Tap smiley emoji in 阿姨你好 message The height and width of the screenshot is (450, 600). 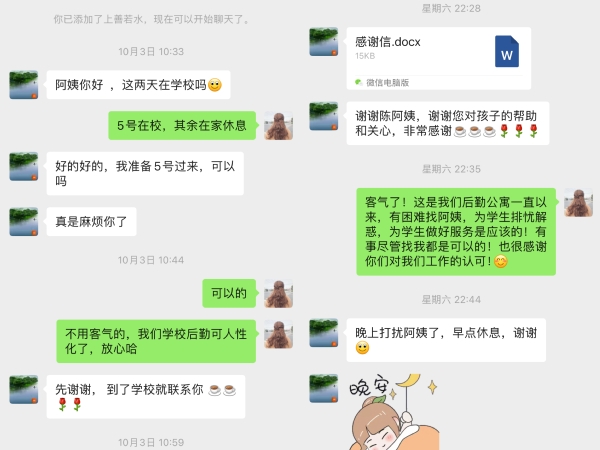point(215,85)
